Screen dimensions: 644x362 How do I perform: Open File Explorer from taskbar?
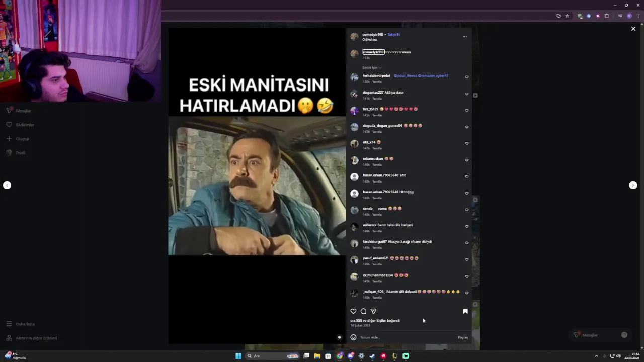(317, 356)
